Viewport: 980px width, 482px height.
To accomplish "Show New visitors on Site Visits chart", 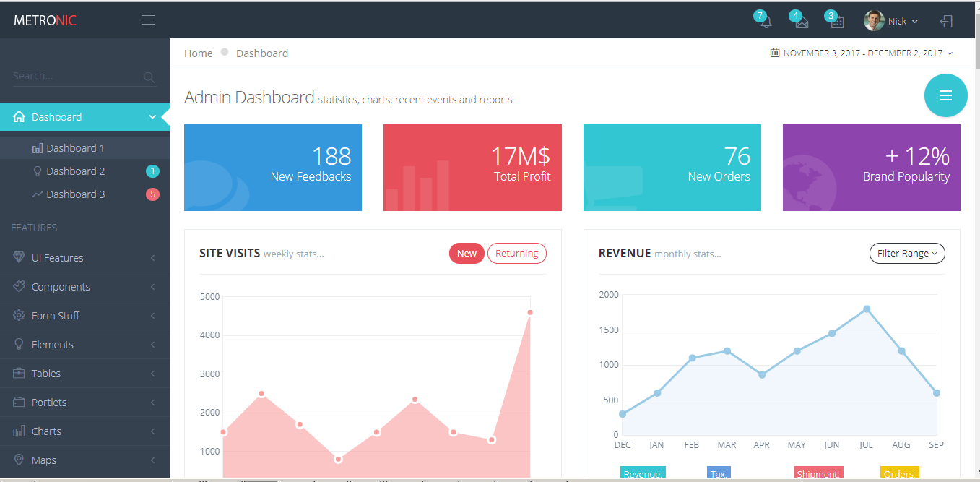I will click(466, 253).
